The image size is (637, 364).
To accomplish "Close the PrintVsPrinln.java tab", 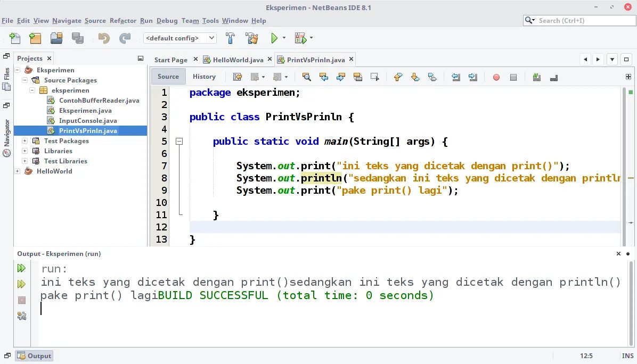I will [352, 59].
